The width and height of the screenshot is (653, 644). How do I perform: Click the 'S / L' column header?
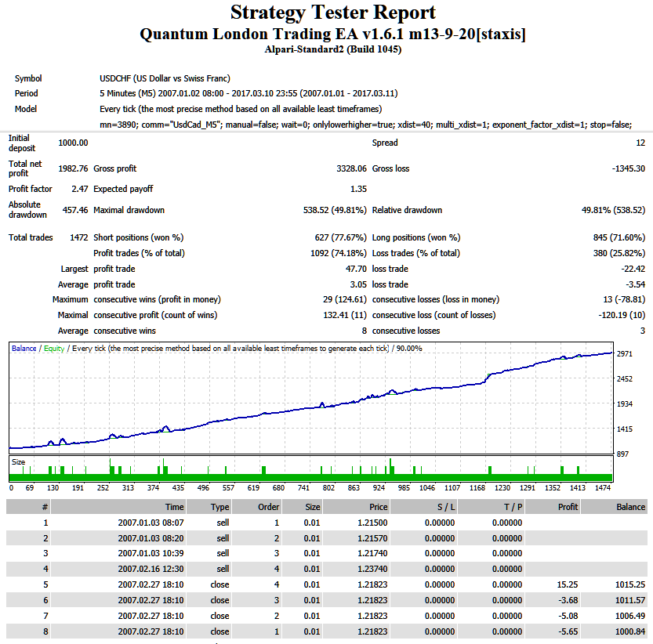pyautogui.click(x=423, y=507)
